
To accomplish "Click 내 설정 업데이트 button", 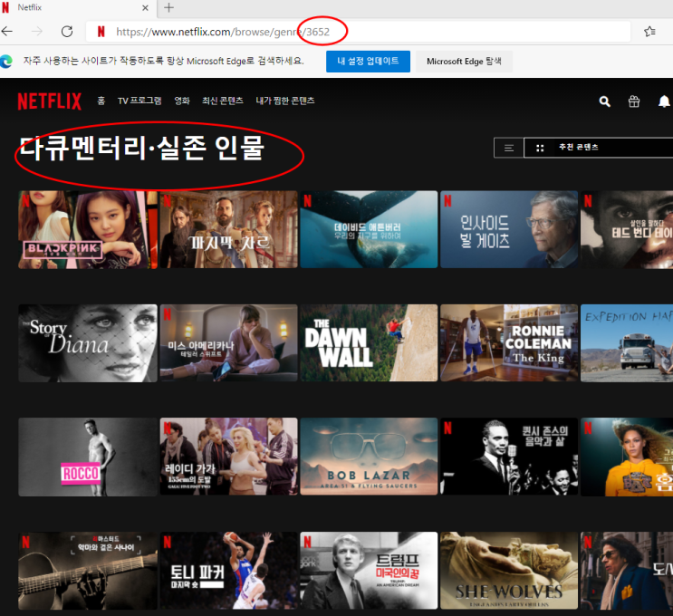I will tap(368, 62).
